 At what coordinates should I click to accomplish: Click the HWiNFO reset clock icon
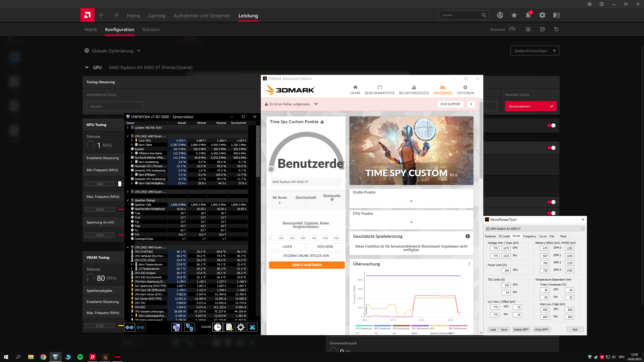(218, 327)
